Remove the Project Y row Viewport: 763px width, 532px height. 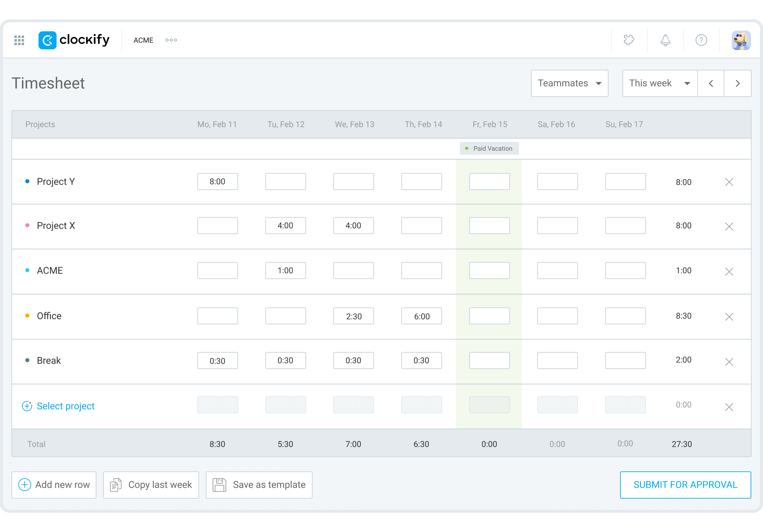[x=729, y=182]
